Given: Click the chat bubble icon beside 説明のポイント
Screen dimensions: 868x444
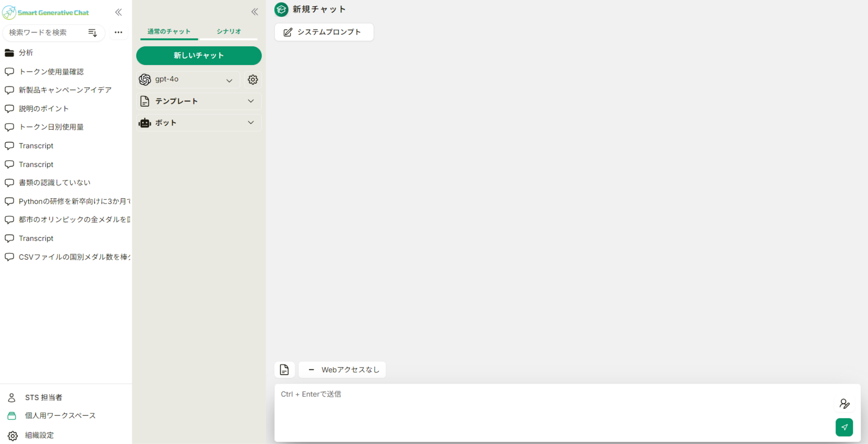Looking at the screenshot, I should click(9, 108).
